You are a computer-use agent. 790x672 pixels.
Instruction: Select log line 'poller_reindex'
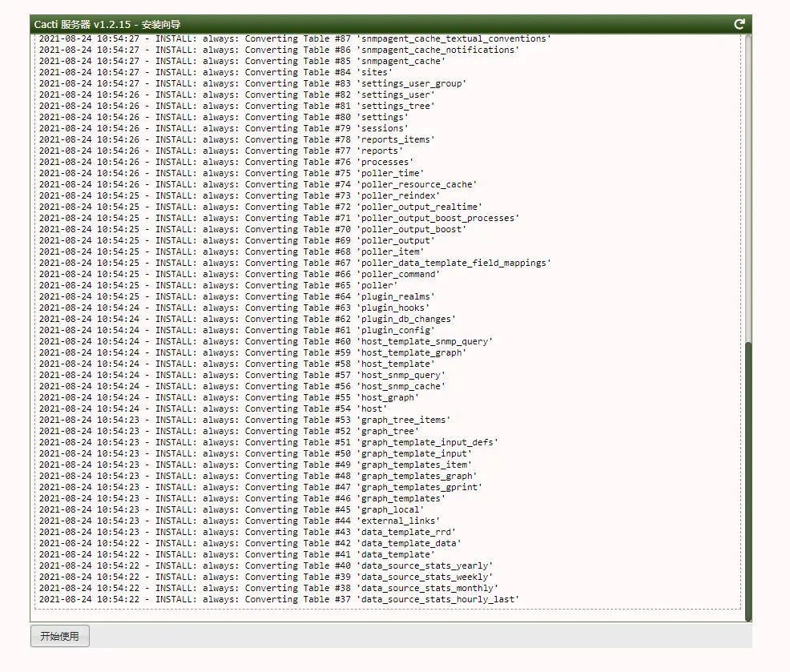pyautogui.click(x=240, y=195)
